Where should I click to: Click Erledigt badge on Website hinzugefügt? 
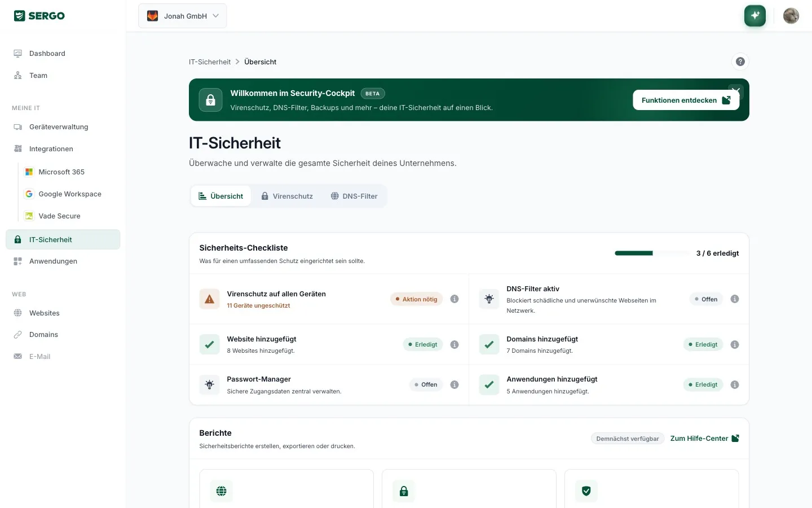[x=423, y=344]
